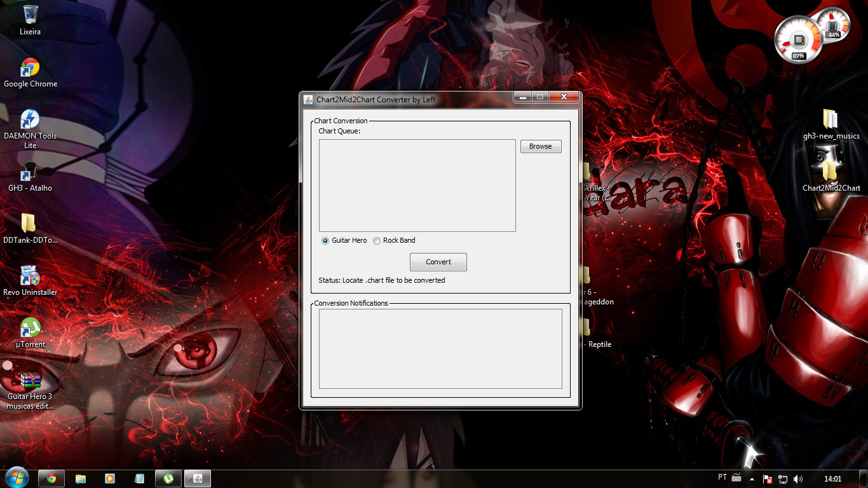The image size is (868, 488).
Task: Open the on-screen keyboard tray icon
Action: (736, 478)
